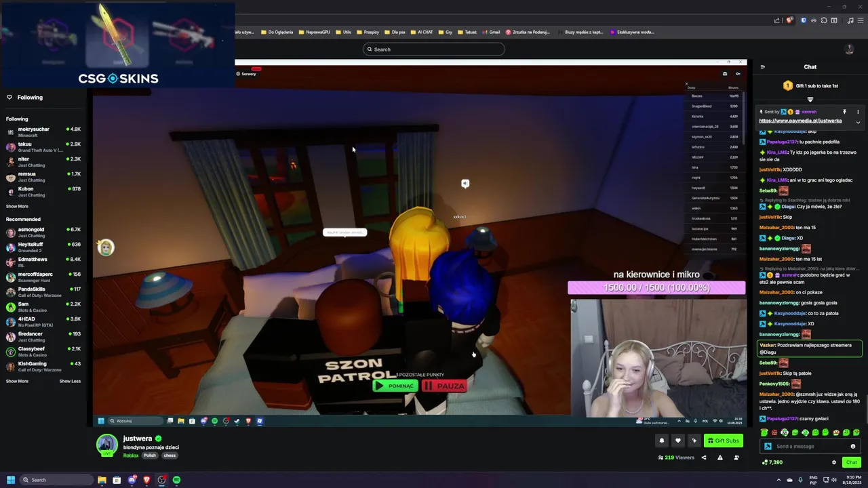The image size is (868, 488).
Task: Open emote picker in message box
Action: tap(853, 446)
